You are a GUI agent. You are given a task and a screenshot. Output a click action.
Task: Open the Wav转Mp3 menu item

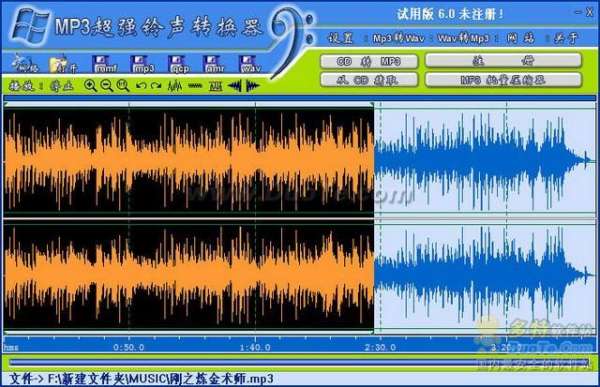pyautogui.click(x=463, y=38)
